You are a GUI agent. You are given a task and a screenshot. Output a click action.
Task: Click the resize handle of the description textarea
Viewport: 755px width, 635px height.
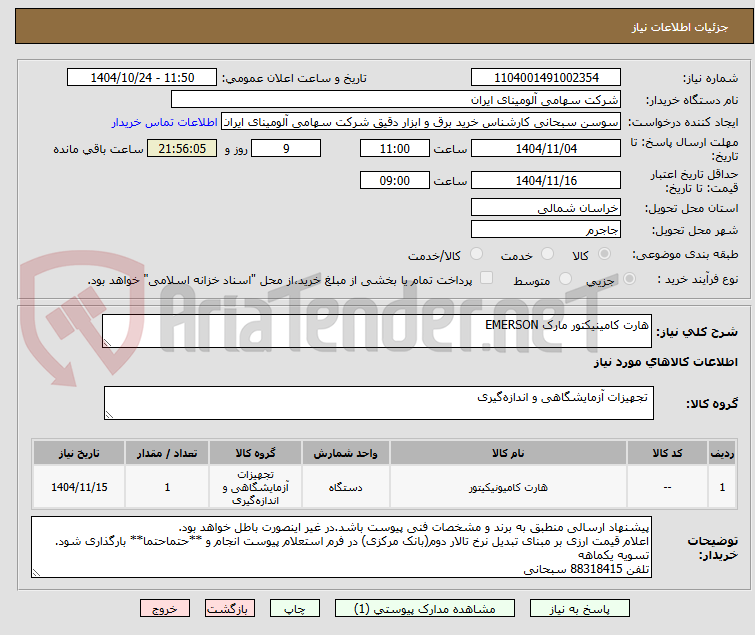[x=107, y=343]
